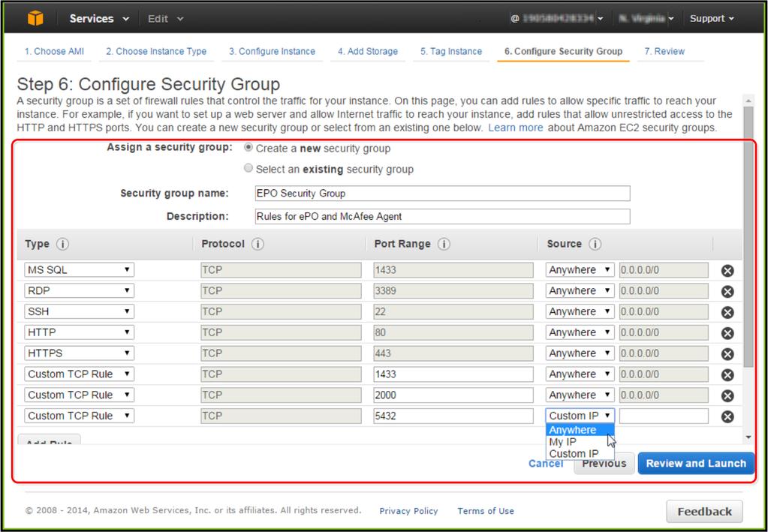Image resolution: width=768 pixels, height=532 pixels.
Task: Open the Learn more link
Action: click(x=515, y=128)
